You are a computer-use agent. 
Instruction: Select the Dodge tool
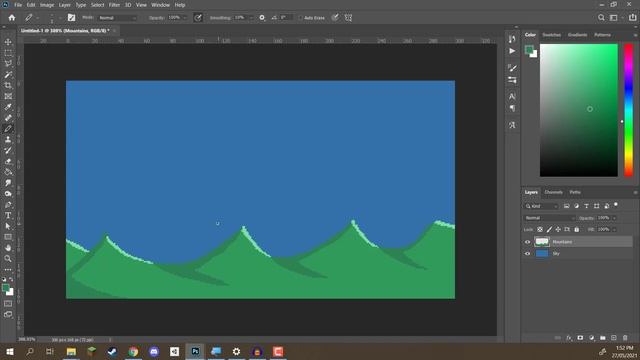click(8, 193)
